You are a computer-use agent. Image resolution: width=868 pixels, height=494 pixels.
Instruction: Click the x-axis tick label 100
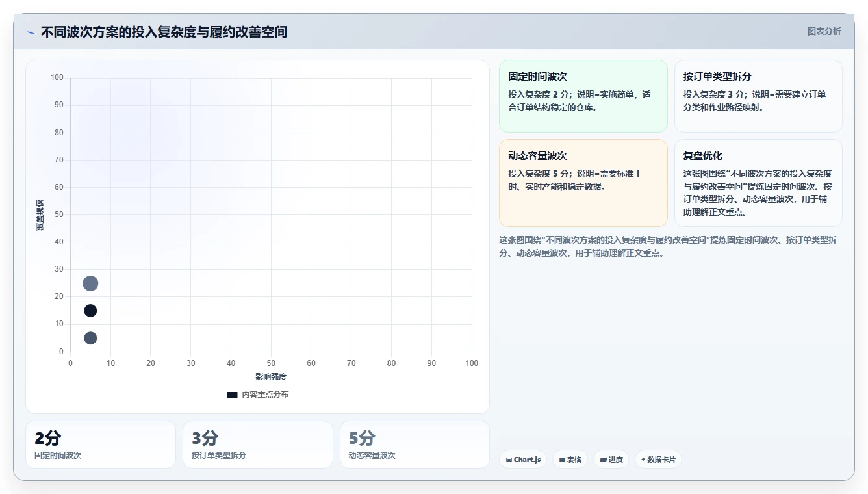click(x=472, y=363)
